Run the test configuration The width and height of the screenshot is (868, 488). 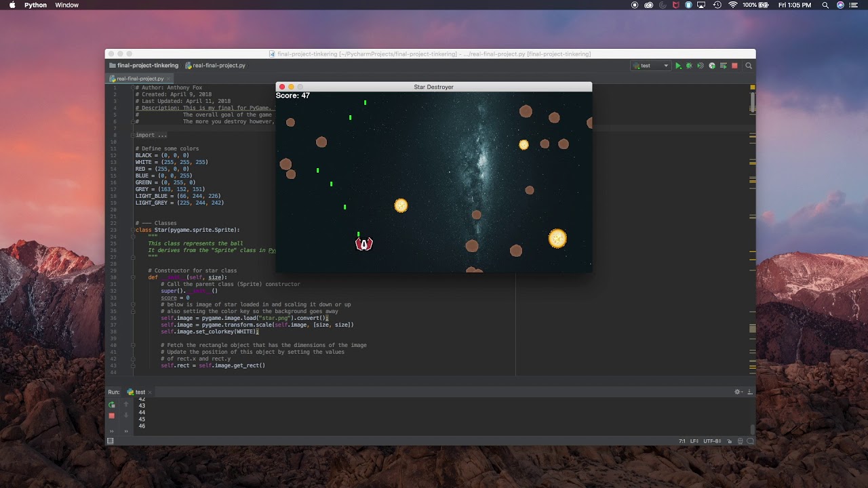[x=677, y=66]
